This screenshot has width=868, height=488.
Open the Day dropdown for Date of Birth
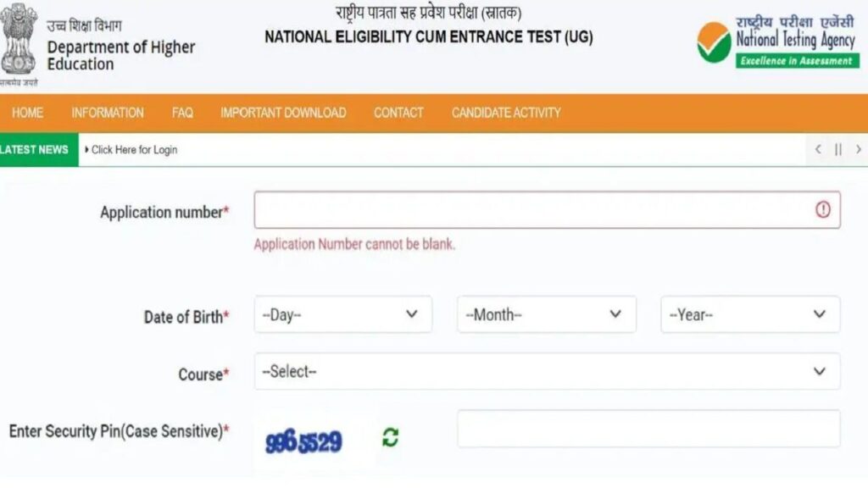click(x=342, y=314)
